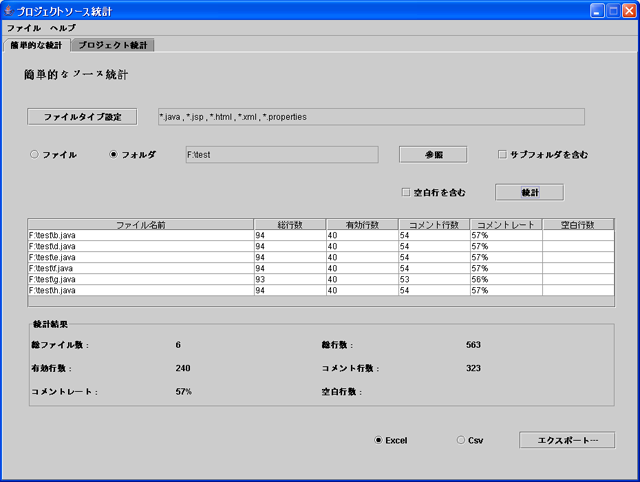Click the ファイル名前 column header
640x482 pixels.
[140, 225]
